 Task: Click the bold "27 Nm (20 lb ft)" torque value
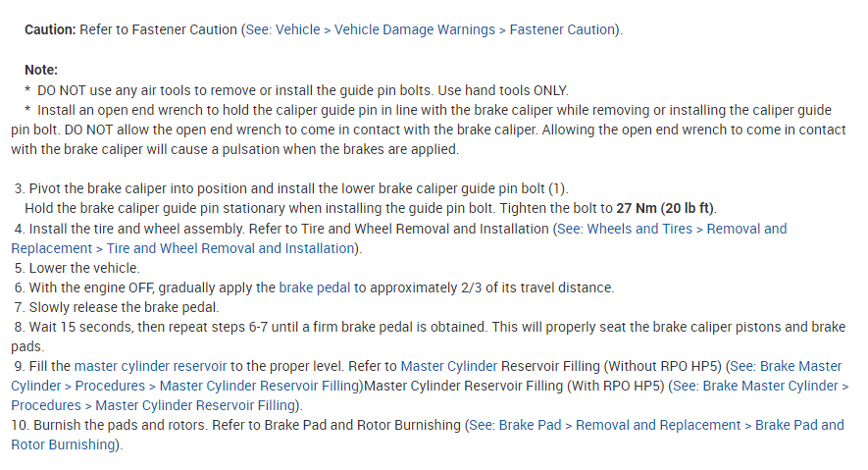[666, 208]
